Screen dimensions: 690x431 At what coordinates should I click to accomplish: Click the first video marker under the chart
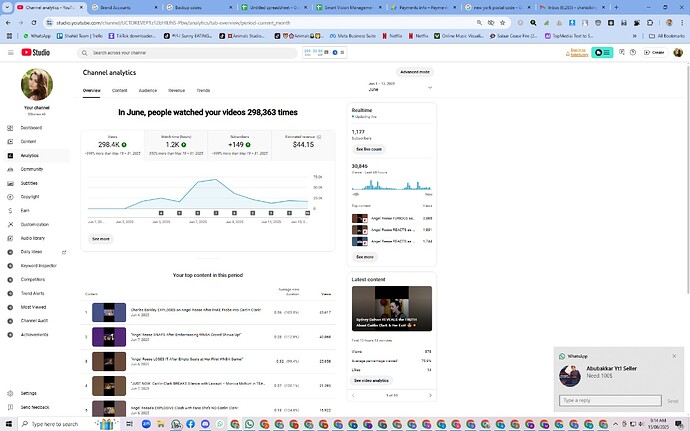pos(161,213)
